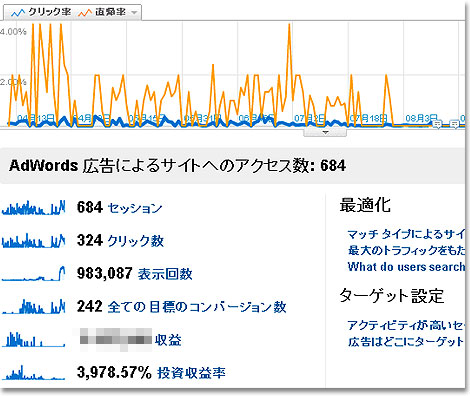Click the blue クリック率 line icon

pos(18,13)
